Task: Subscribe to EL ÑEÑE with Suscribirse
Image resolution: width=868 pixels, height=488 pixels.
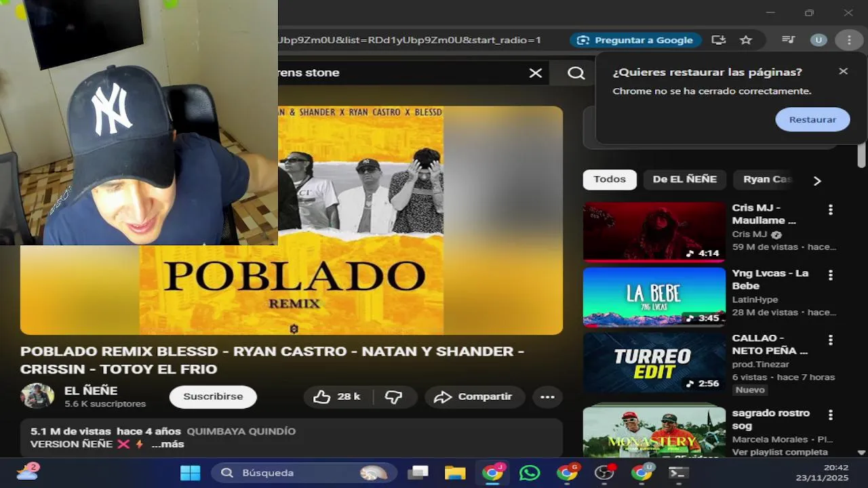Action: (x=213, y=396)
